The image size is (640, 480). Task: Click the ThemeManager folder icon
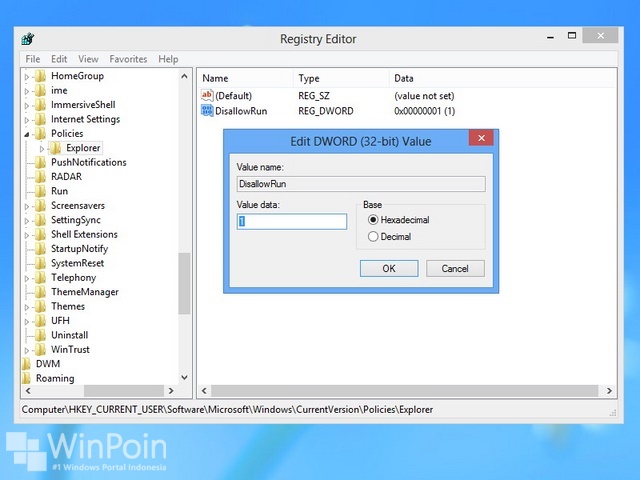click(40, 292)
